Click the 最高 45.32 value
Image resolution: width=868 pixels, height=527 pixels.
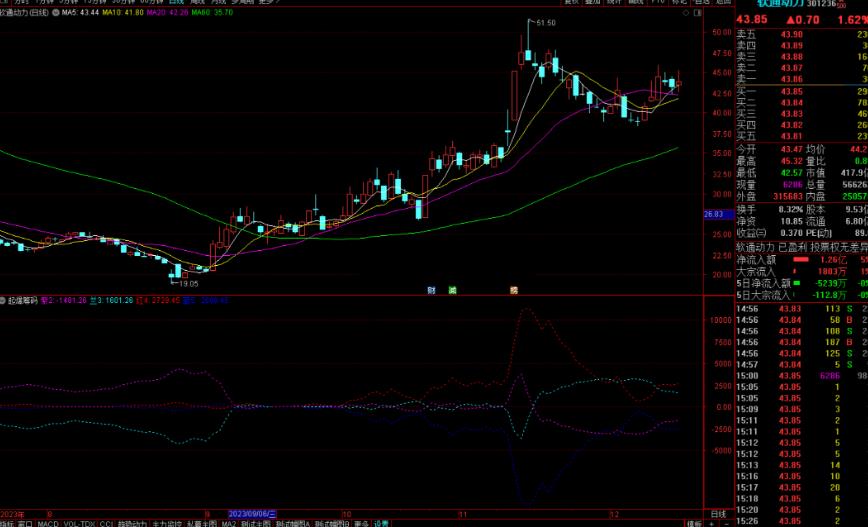click(792, 161)
